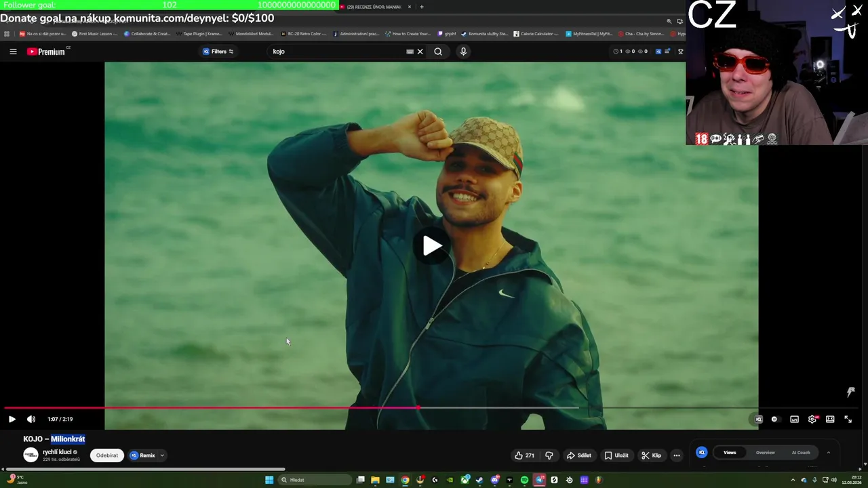
Task: Clear the search box text
Action: point(420,52)
